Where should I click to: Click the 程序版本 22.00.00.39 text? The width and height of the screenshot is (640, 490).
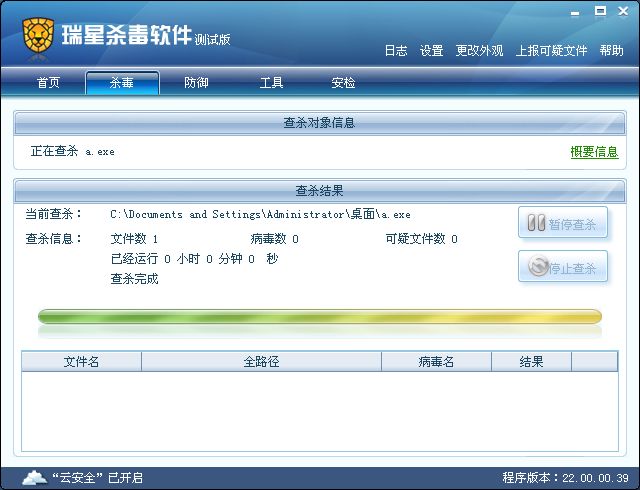(565, 477)
